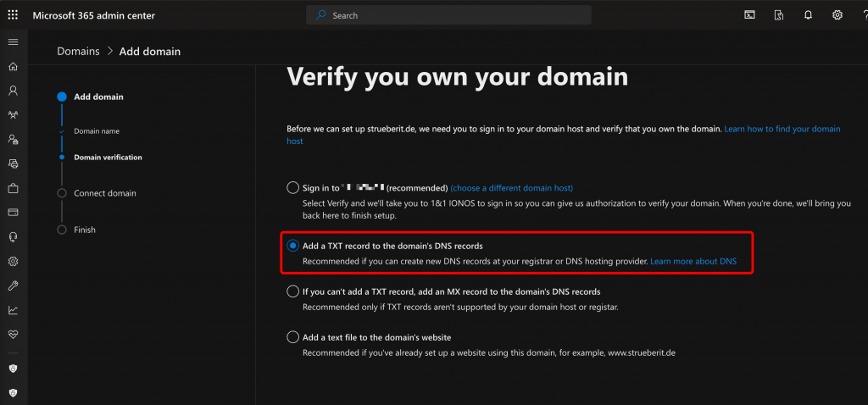868x405 pixels.
Task: Select Add a TXT record radio option
Action: [x=293, y=246]
